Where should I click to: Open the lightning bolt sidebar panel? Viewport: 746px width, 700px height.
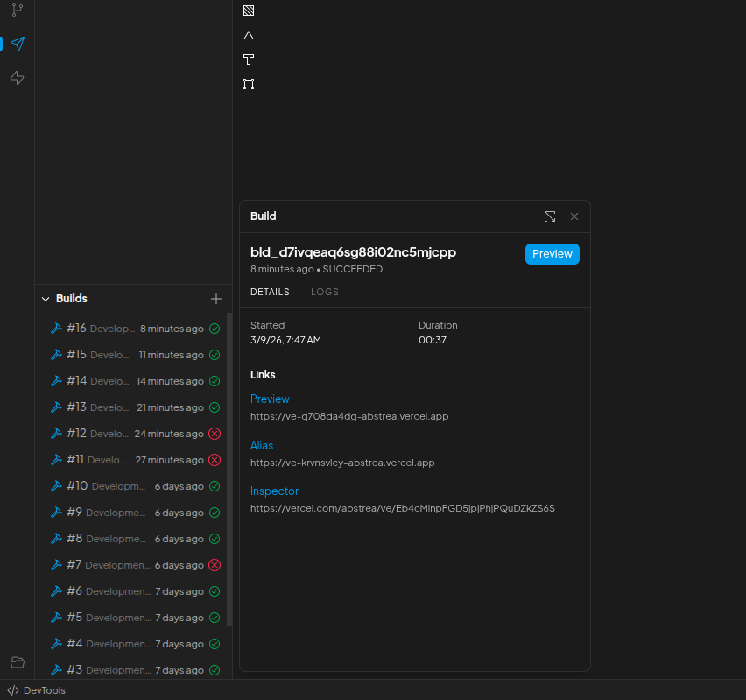click(17, 78)
